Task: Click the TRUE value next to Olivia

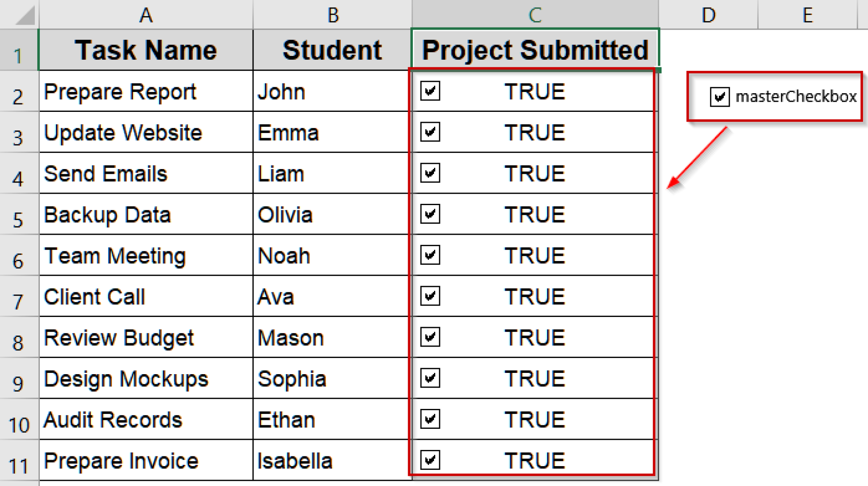Action: [x=535, y=214]
